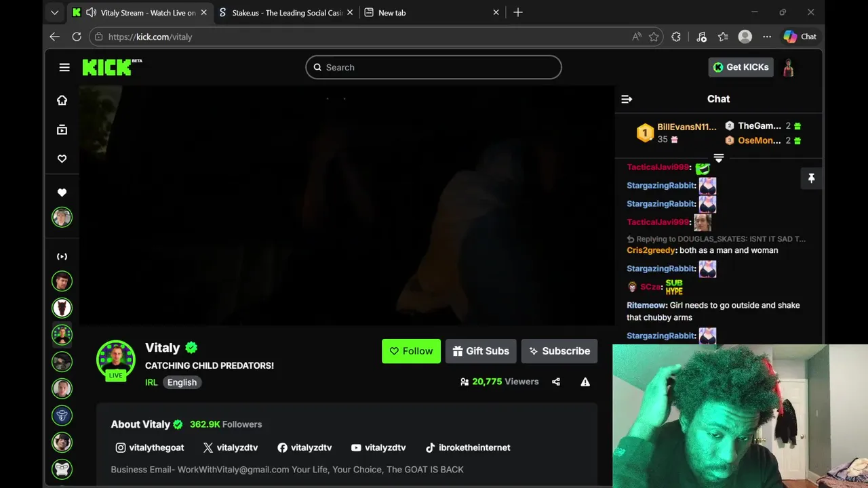Click the 362.9K Followers count

(226, 424)
